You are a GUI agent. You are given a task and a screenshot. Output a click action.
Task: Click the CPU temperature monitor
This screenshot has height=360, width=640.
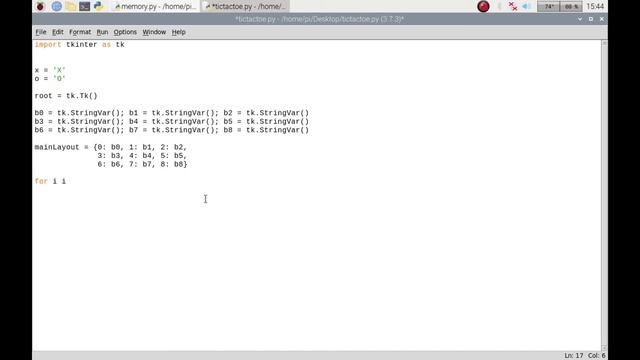click(x=548, y=6)
